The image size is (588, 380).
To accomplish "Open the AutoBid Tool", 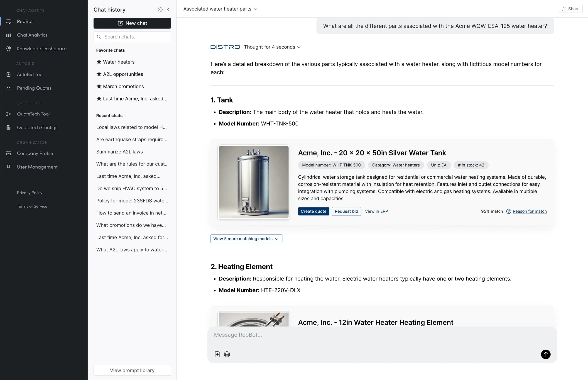I will 30,74.
